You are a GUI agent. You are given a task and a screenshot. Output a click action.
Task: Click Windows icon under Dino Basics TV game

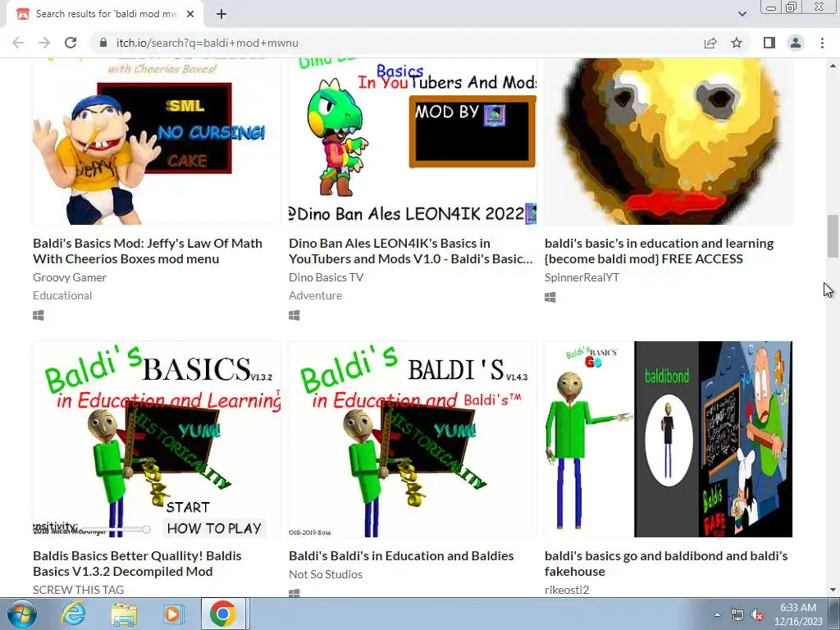[x=294, y=316]
